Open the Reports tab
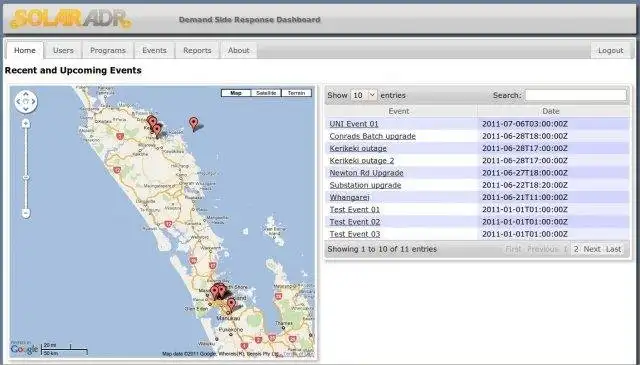The image size is (640, 365). tap(197, 50)
